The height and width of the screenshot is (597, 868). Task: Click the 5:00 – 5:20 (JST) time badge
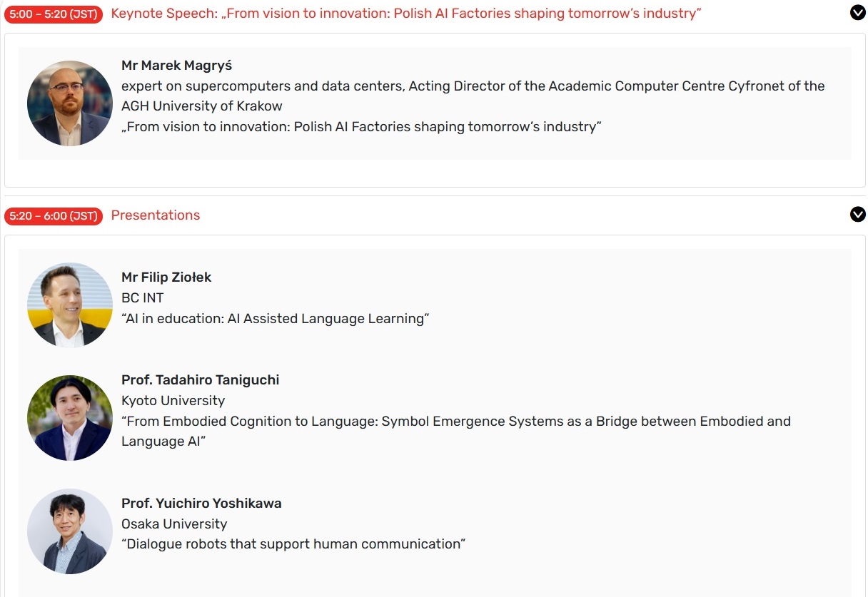point(54,14)
